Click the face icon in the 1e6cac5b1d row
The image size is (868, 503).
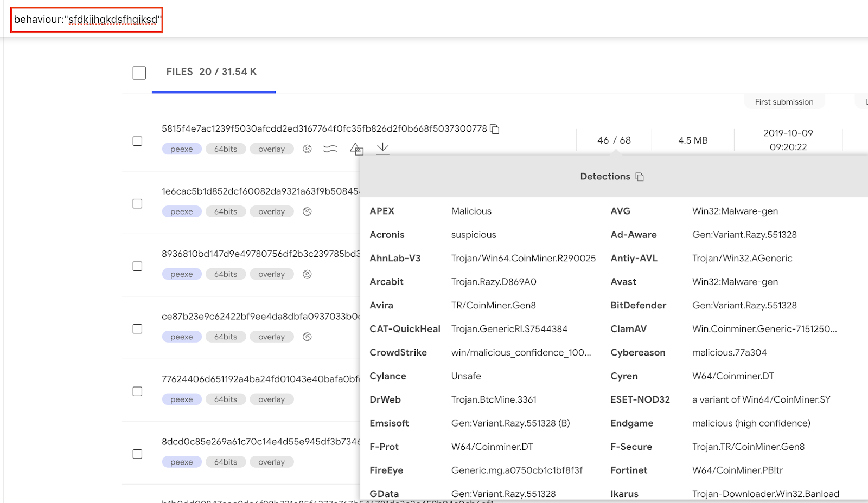307,211
